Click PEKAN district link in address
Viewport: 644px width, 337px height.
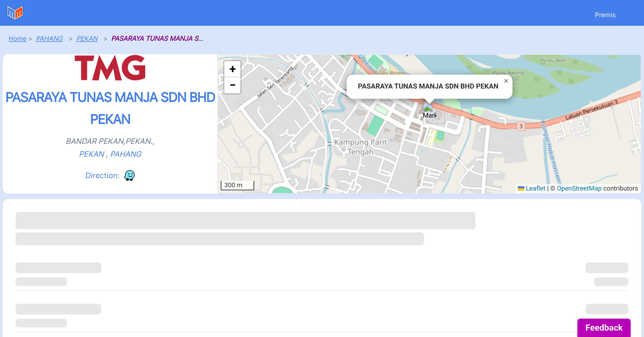(x=92, y=154)
